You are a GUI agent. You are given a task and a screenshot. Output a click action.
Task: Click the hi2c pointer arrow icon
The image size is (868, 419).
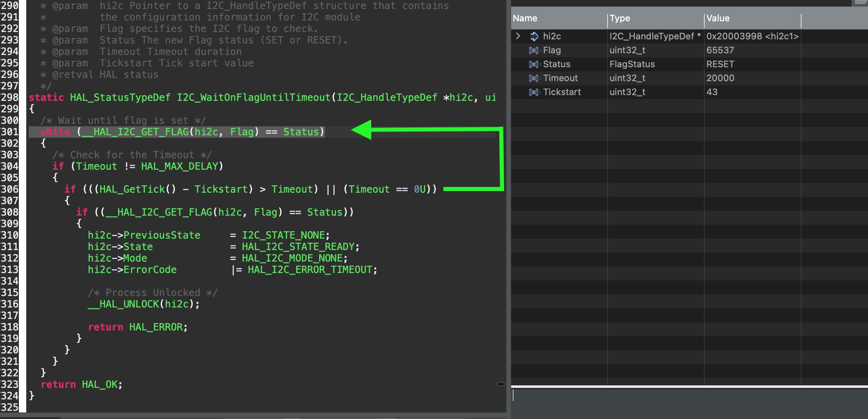tap(534, 36)
